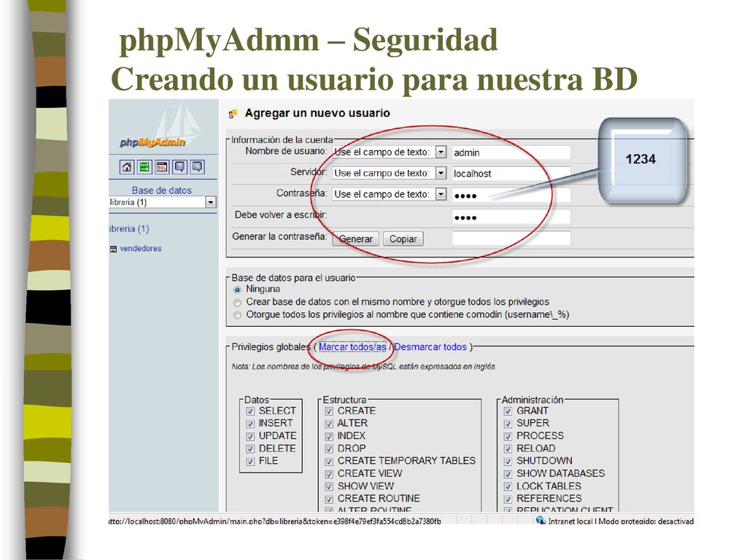
Task: Uncheck the UPDATE privilege
Action: 251,436
